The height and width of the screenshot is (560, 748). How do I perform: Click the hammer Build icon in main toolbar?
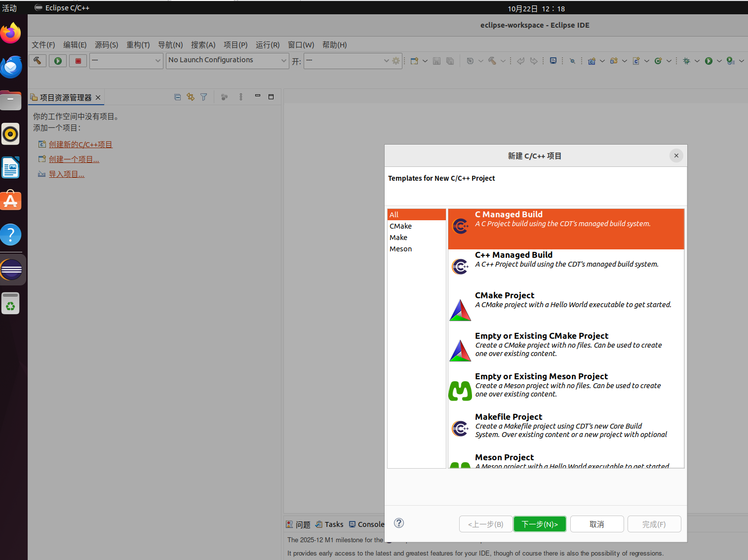[492, 61]
